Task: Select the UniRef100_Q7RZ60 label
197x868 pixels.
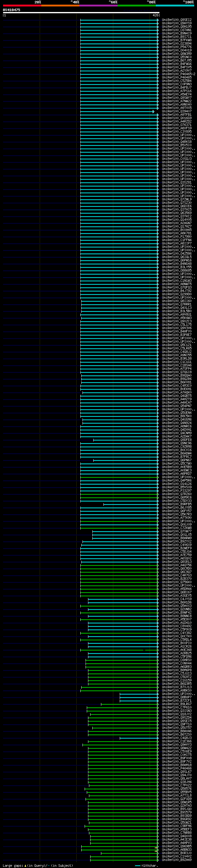Action: click(x=177, y=494)
